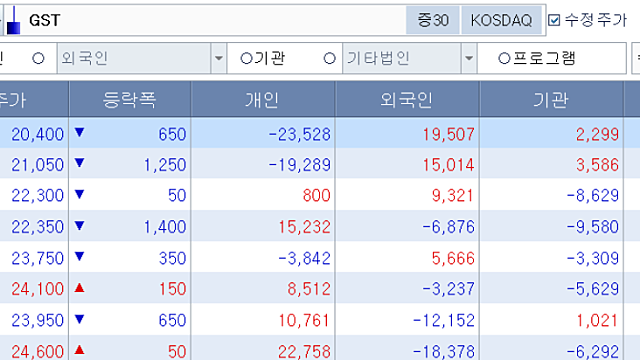This screenshot has width=640, height=360.
Task: Click the 기관 column header
Action: click(551, 99)
